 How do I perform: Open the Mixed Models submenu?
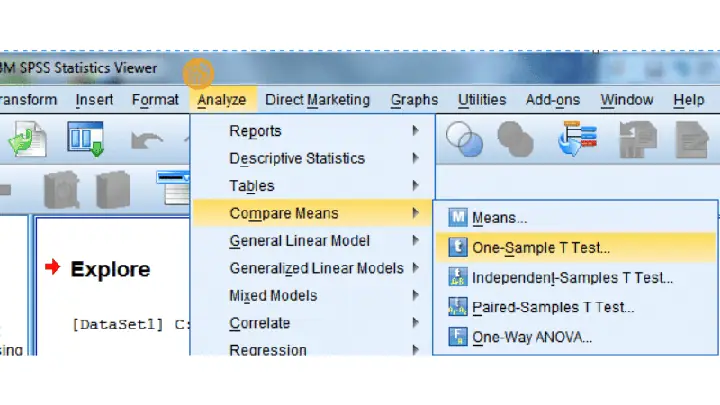[x=312, y=295]
